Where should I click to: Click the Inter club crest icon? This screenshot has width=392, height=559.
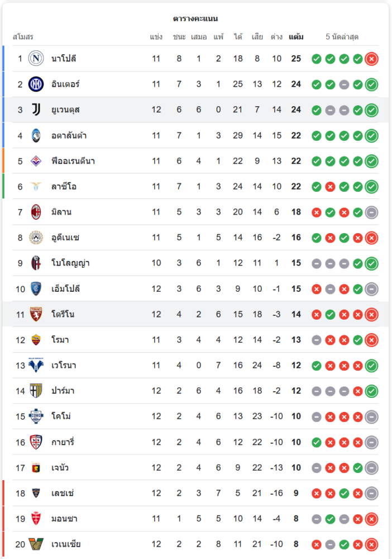pyautogui.click(x=36, y=84)
